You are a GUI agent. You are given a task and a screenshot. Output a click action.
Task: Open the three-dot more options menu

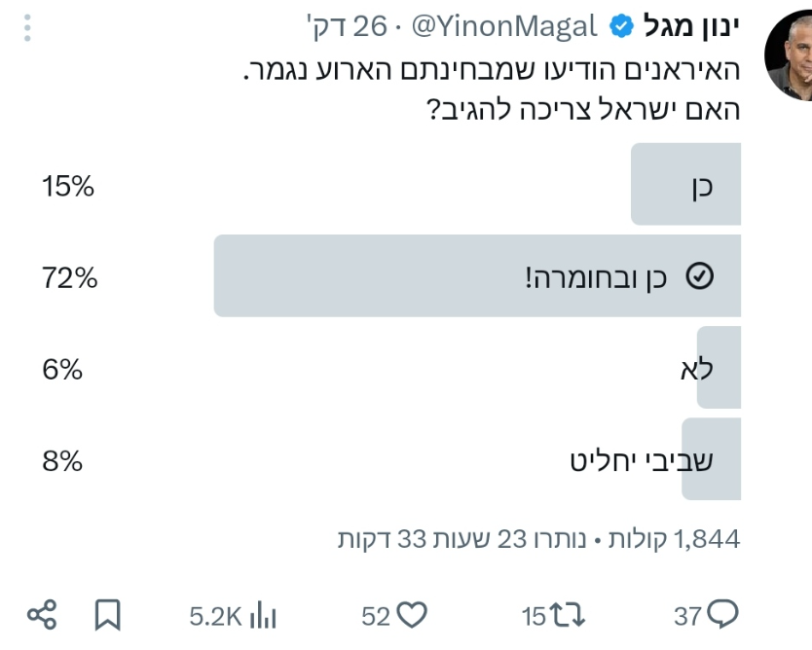point(27,27)
